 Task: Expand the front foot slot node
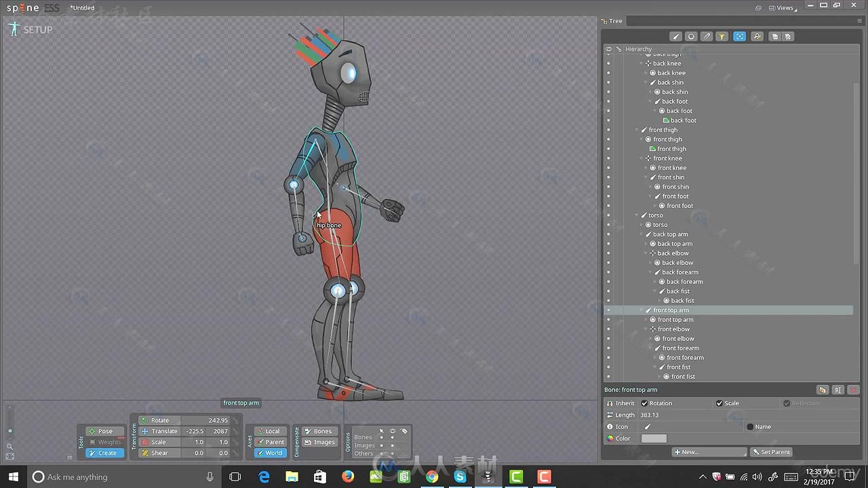656,206
